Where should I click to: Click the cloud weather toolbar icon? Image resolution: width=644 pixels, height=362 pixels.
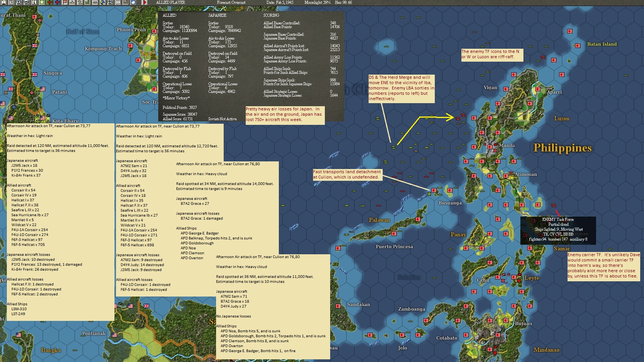coord(133,2)
